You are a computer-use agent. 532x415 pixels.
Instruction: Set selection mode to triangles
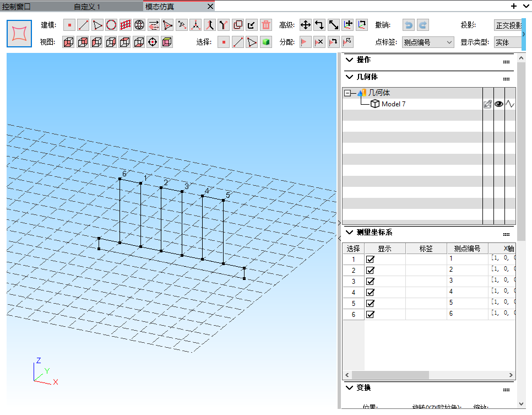pyautogui.click(x=252, y=42)
